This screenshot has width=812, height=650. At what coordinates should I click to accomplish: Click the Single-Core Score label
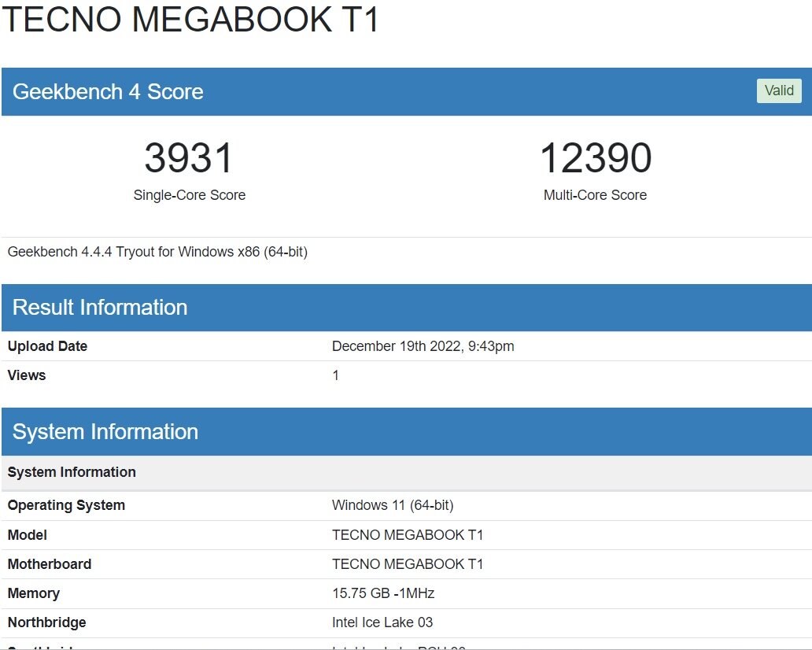pos(190,195)
